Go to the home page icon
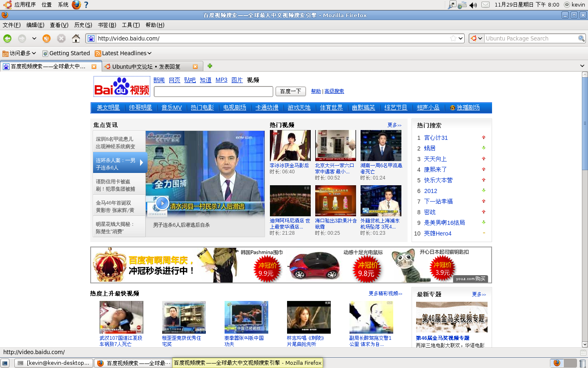 coord(76,38)
